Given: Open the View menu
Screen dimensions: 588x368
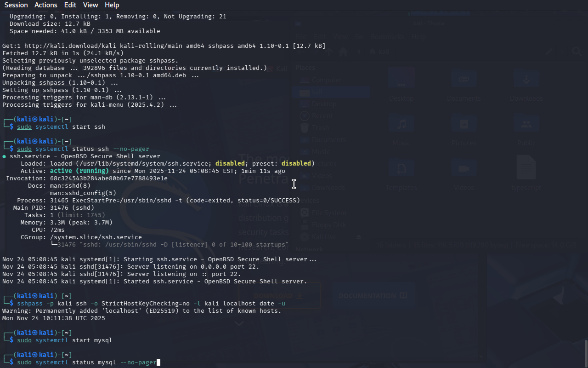Looking at the screenshot, I should click(x=90, y=5).
